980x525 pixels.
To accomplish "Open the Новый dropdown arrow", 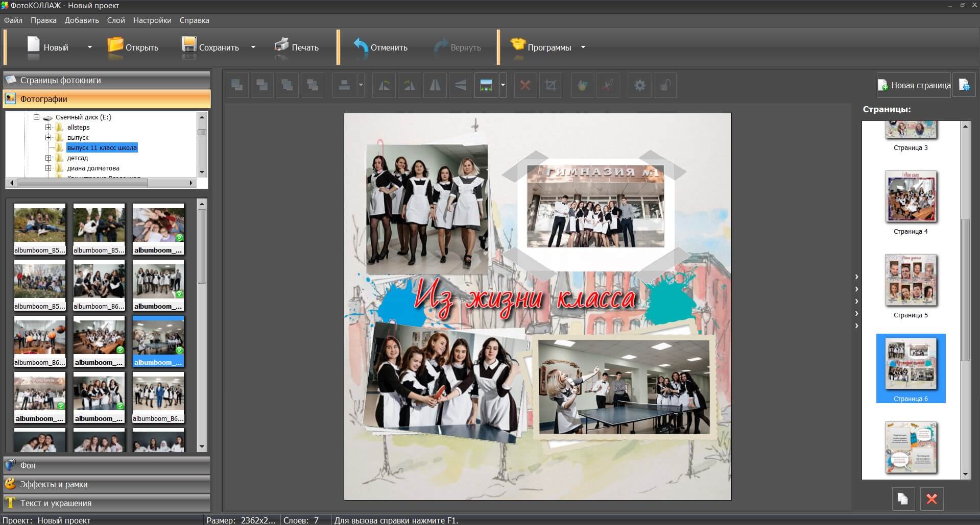I will tap(90, 47).
